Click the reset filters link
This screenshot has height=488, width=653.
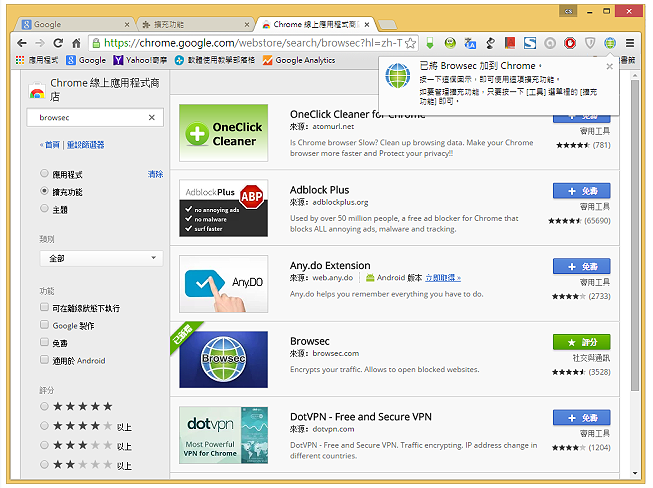pyautogui.click(x=85, y=145)
